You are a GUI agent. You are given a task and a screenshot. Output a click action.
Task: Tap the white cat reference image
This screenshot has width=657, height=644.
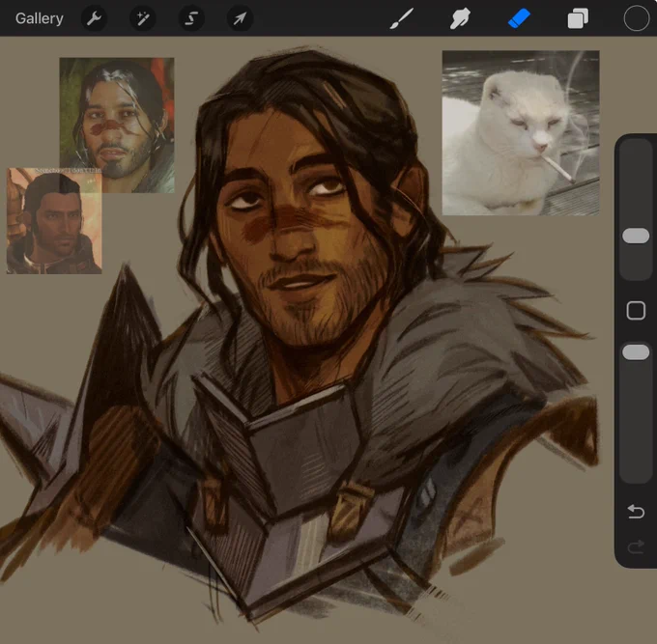[x=521, y=132]
